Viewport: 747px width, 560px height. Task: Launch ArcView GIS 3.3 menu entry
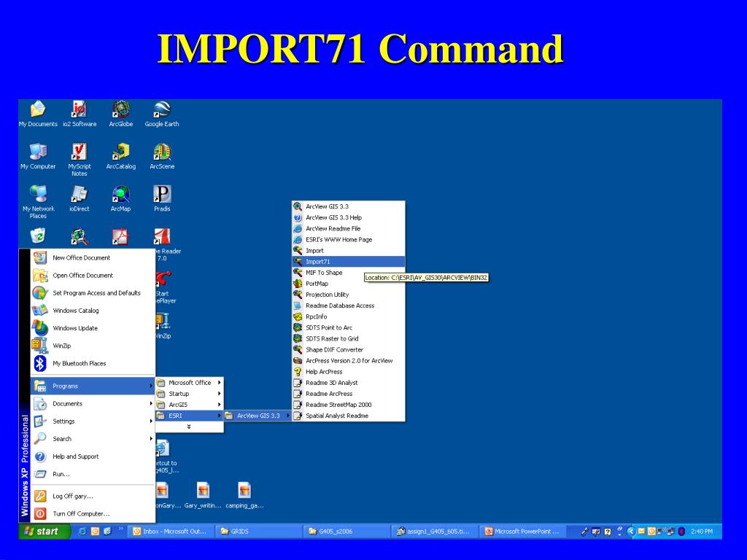tap(349, 206)
